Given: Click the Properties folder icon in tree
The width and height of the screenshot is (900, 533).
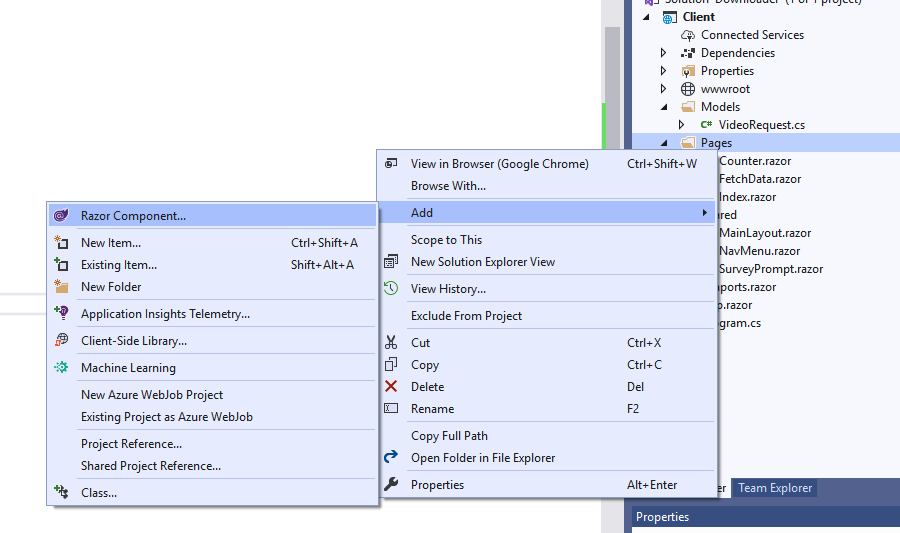Looking at the screenshot, I should [688, 71].
